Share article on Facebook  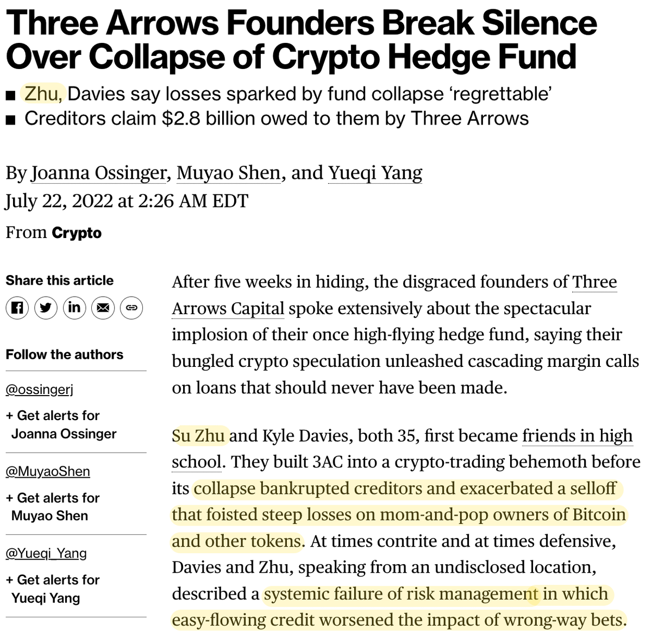point(17,308)
